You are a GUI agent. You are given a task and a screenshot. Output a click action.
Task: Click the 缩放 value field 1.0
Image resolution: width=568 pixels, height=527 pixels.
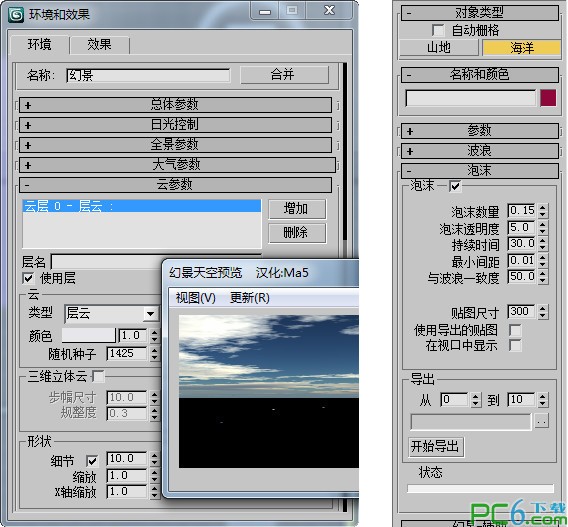127,476
